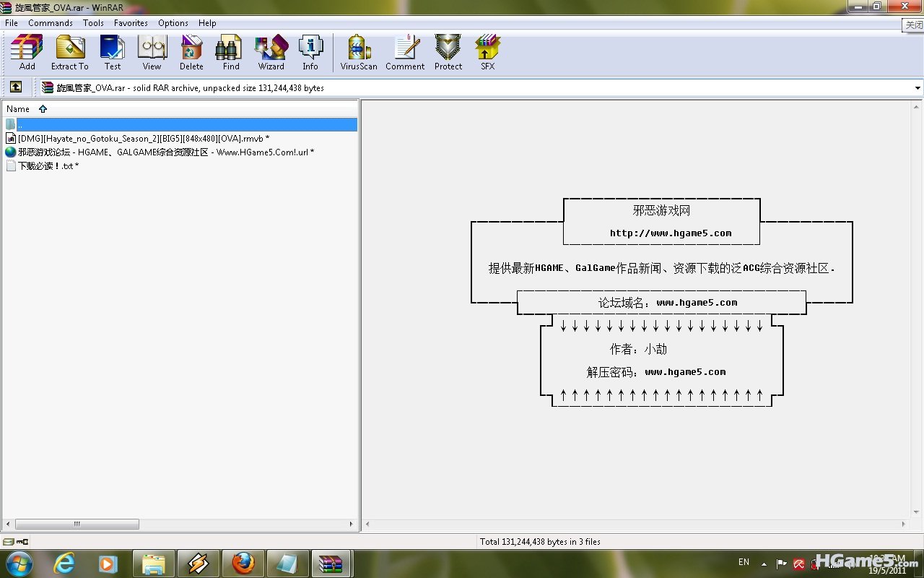
Task: Run the Test archive tool
Action: [x=113, y=53]
